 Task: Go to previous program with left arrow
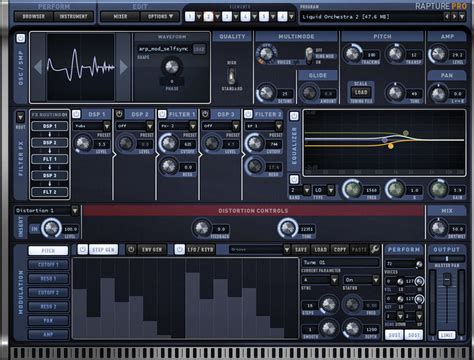click(x=447, y=16)
